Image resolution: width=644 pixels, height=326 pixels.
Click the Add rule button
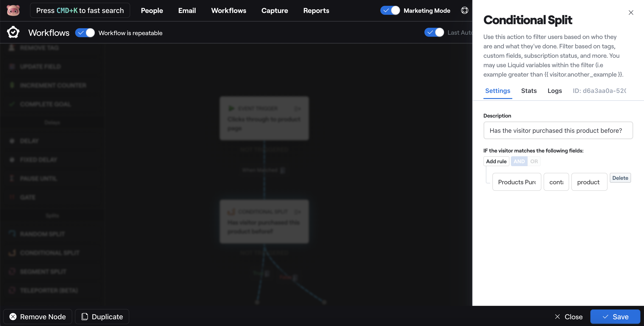tap(496, 161)
